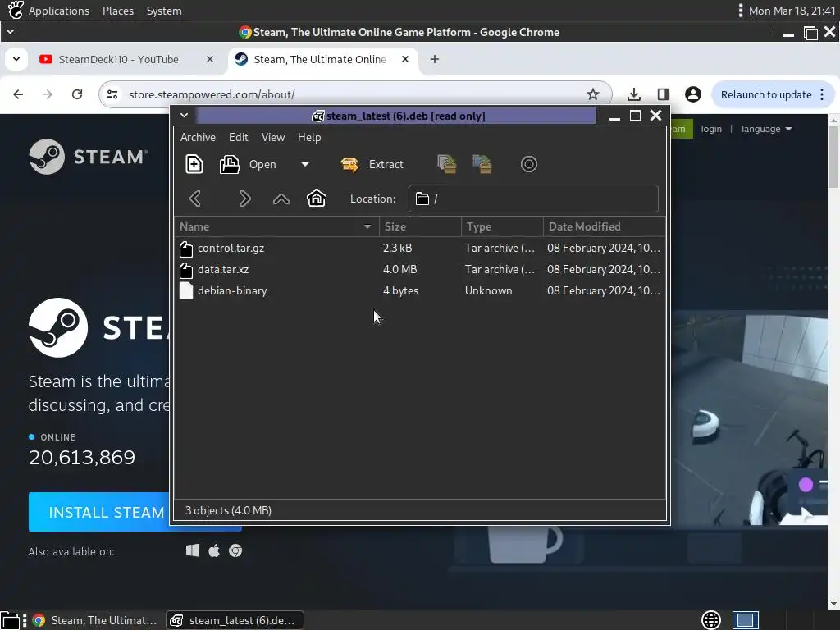Click the Add files to archive icon
This screenshot has height=630, width=840.
[x=447, y=164]
